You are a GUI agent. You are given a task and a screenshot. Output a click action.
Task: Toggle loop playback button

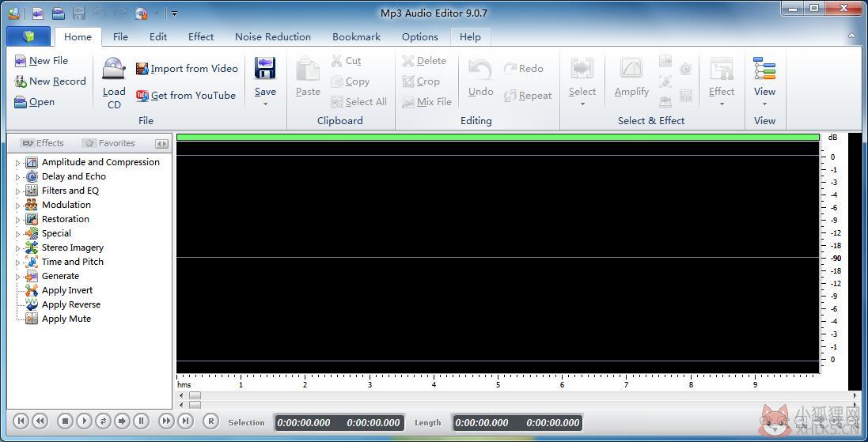[103, 421]
